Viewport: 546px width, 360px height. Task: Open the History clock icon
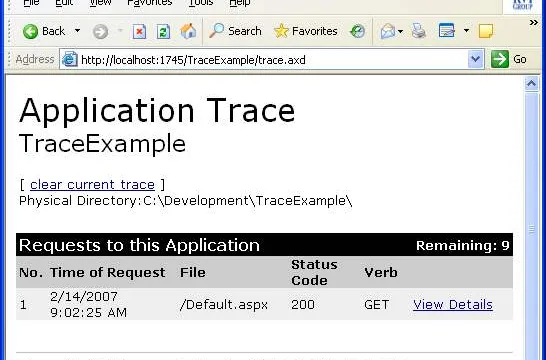[x=358, y=31]
